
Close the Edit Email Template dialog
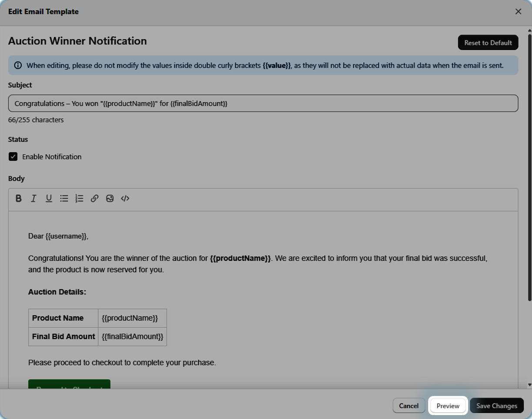(x=518, y=12)
